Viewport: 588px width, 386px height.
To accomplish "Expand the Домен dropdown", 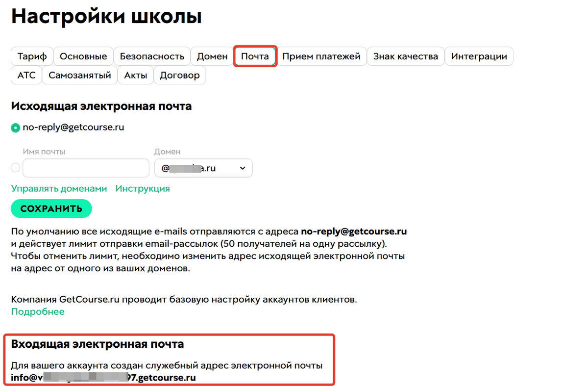I will [x=203, y=168].
